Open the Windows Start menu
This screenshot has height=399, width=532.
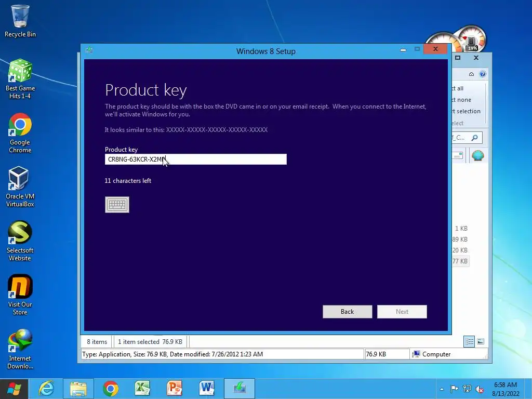point(14,389)
